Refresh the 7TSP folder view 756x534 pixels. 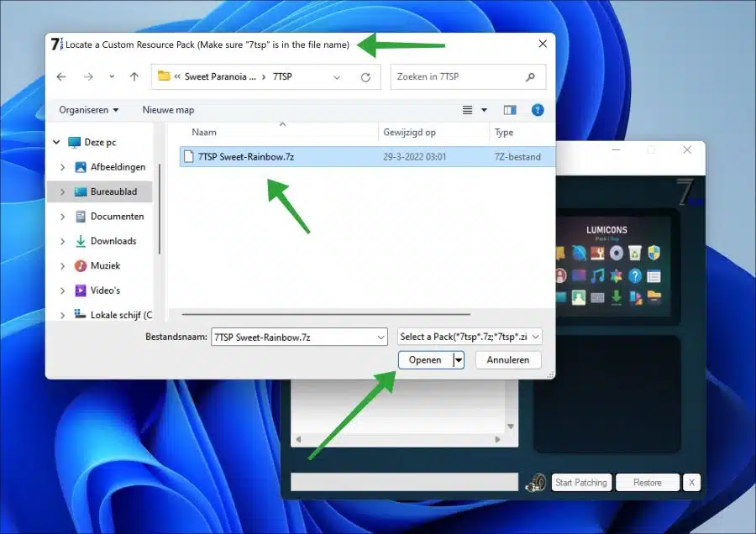(x=365, y=77)
